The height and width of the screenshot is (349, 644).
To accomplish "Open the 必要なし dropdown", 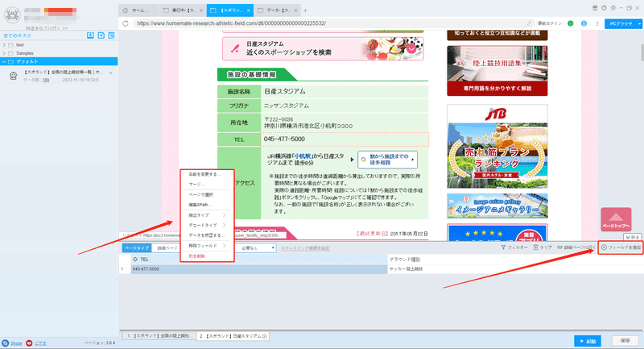I will pos(257,248).
